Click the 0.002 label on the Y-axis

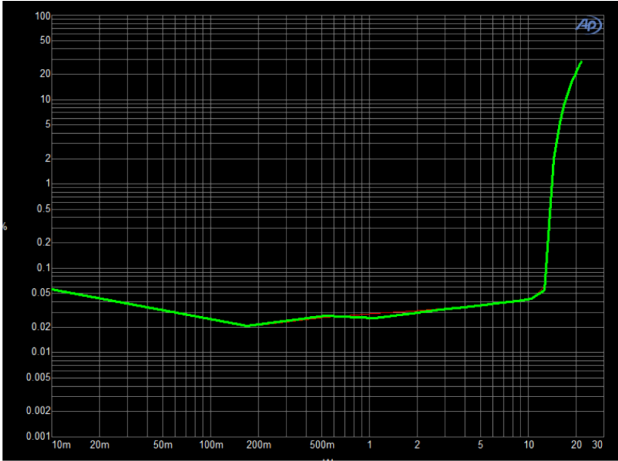pyautogui.click(x=37, y=411)
